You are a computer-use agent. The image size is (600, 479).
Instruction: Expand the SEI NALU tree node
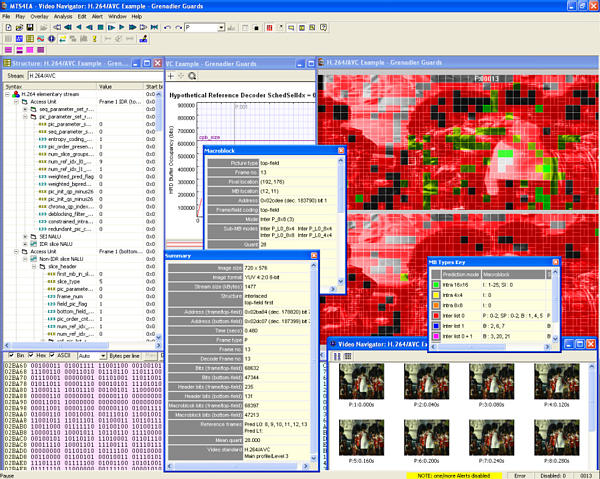[25, 236]
